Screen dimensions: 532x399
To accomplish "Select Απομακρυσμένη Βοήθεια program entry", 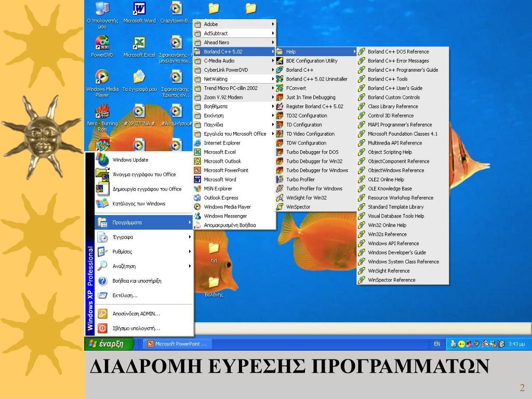I will (234, 225).
